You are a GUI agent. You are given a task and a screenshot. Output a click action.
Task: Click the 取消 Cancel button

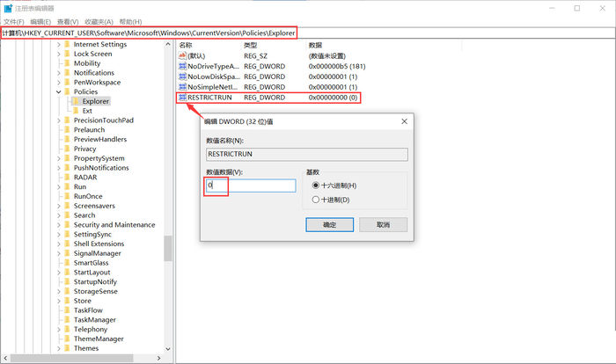tap(383, 224)
